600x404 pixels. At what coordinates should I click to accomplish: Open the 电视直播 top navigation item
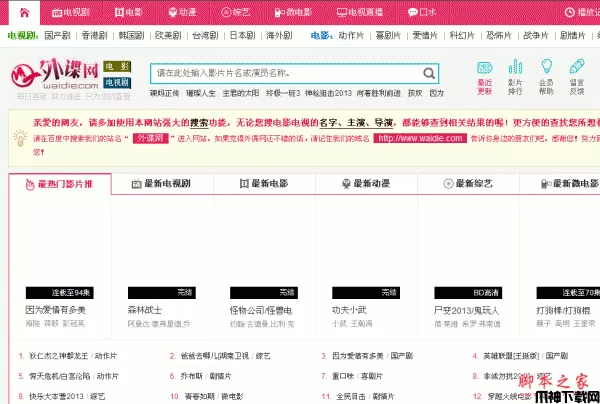[360, 12]
